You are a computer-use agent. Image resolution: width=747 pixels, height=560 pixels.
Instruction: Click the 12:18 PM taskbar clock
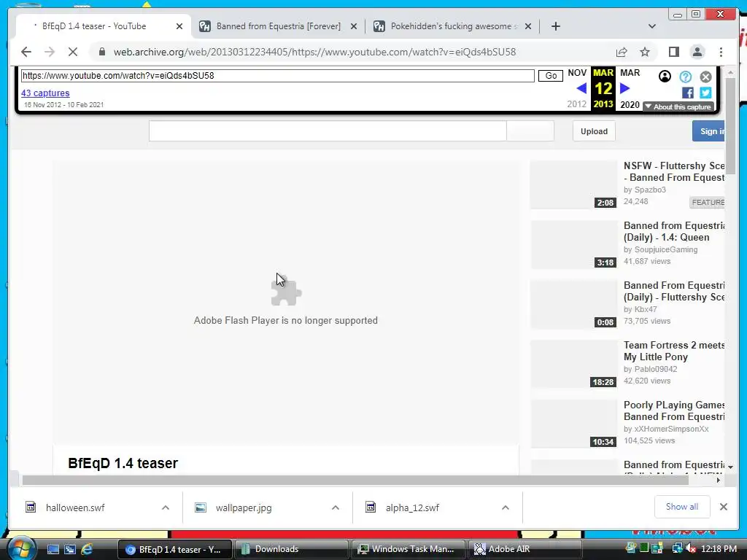point(719,548)
